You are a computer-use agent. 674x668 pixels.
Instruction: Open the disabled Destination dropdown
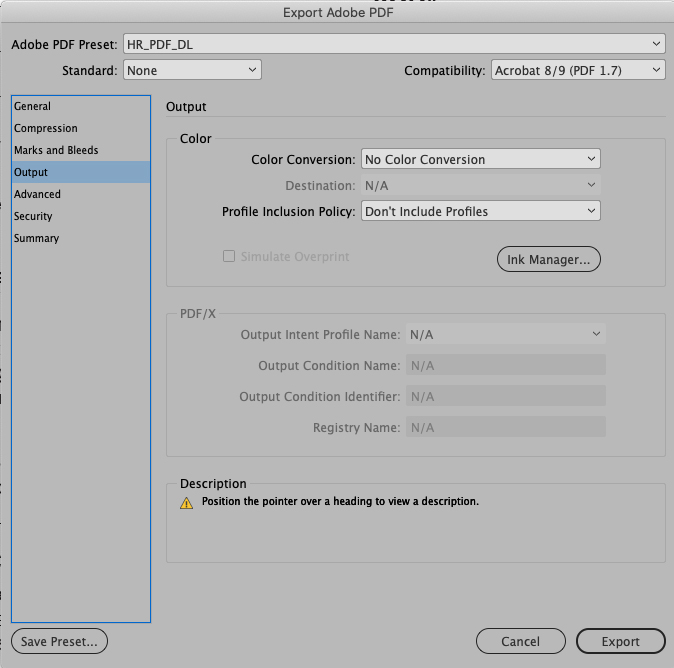point(481,185)
